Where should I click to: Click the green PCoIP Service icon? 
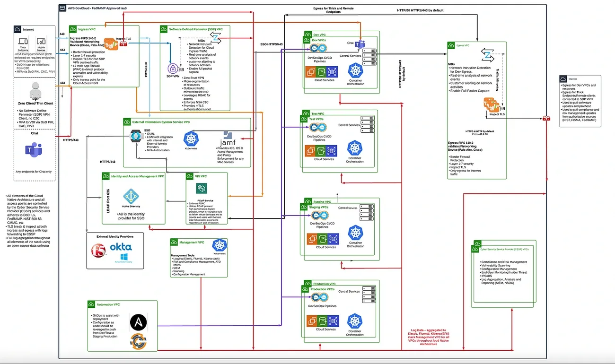tap(201, 189)
